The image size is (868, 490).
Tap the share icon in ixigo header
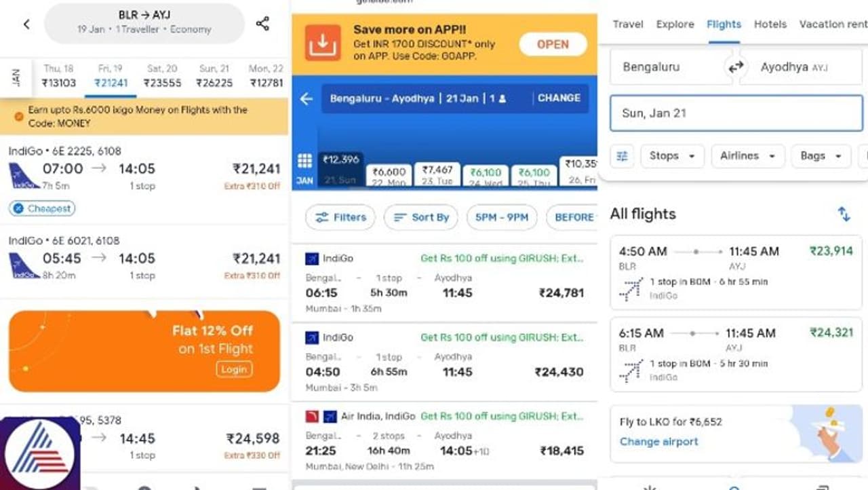click(x=262, y=24)
